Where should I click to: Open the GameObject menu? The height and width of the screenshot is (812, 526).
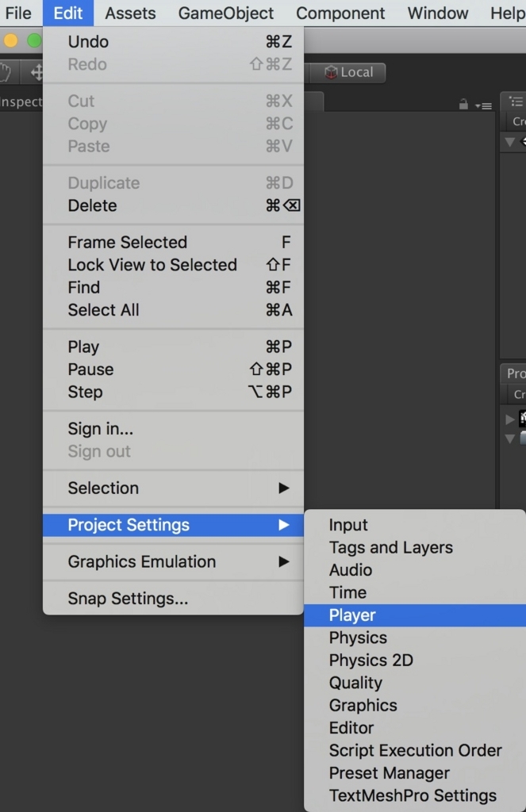coord(225,13)
